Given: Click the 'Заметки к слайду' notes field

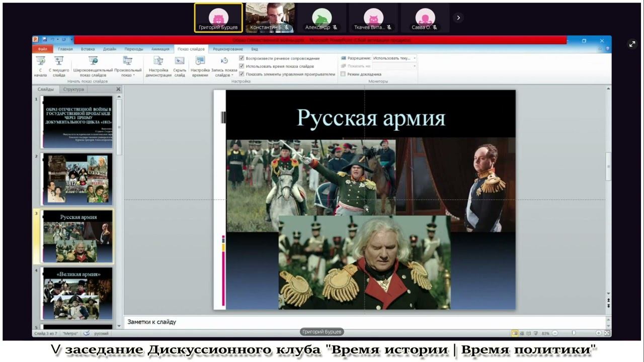Looking at the screenshot, I should pos(365,322).
